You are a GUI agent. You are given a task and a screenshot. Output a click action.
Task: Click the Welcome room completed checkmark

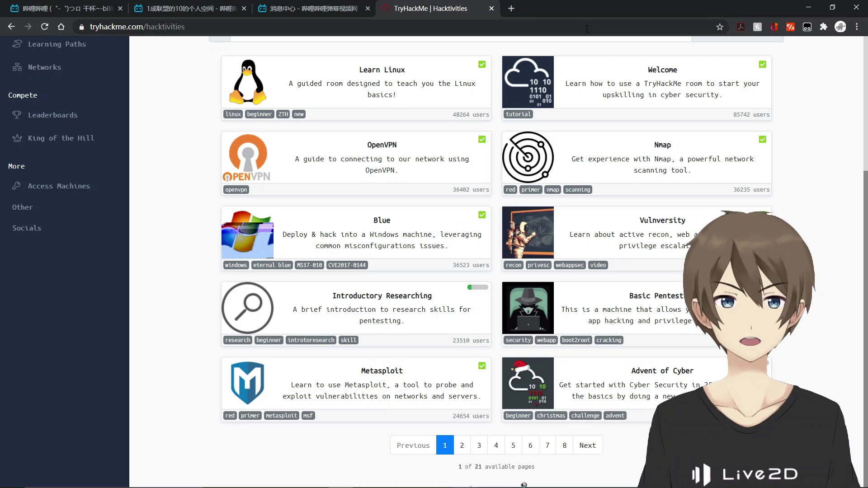pos(763,64)
